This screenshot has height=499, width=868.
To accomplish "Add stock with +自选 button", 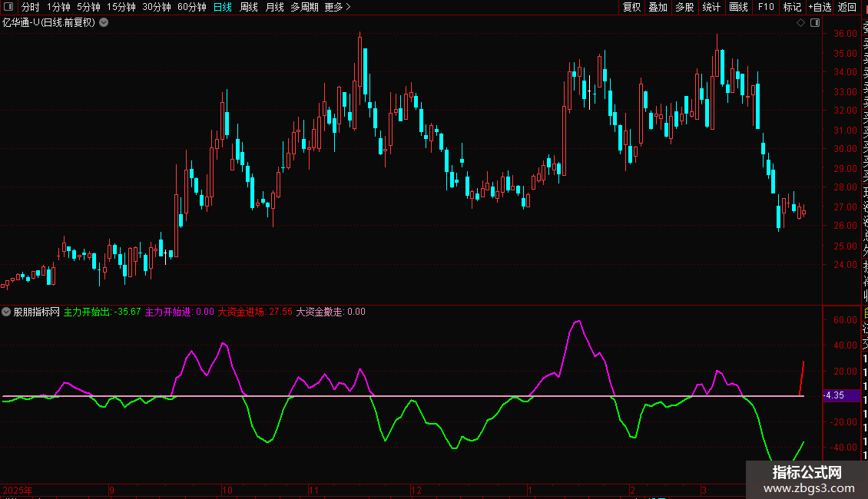I will (x=820, y=7).
